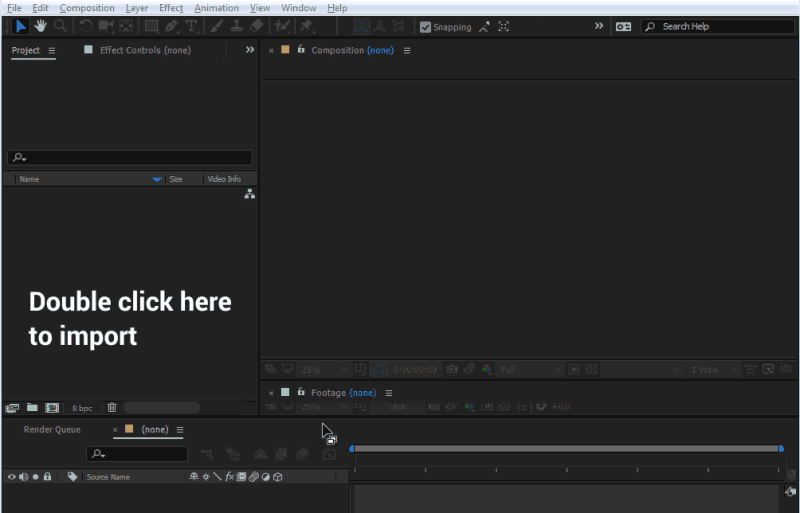Select the Horizontal Type tool
The width and height of the screenshot is (800, 513).
(191, 26)
